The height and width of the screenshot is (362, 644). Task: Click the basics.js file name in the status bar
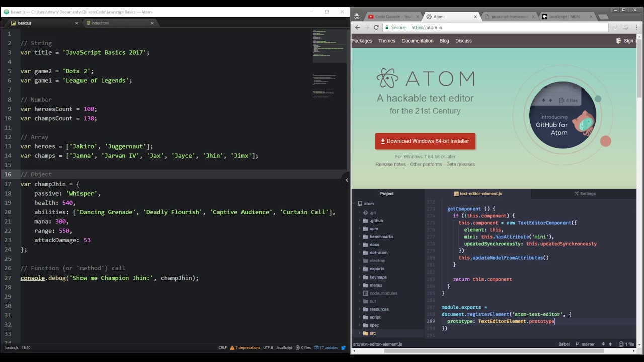12,348
